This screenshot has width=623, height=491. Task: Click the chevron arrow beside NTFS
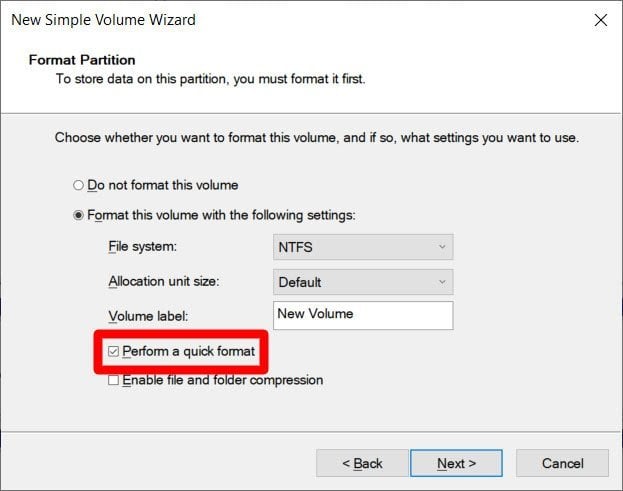pos(442,247)
